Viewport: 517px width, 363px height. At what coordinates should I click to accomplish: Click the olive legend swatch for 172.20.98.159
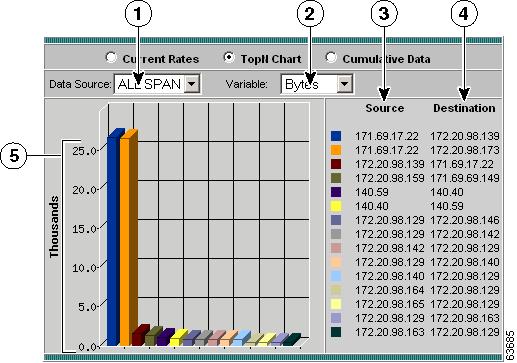tap(336, 178)
